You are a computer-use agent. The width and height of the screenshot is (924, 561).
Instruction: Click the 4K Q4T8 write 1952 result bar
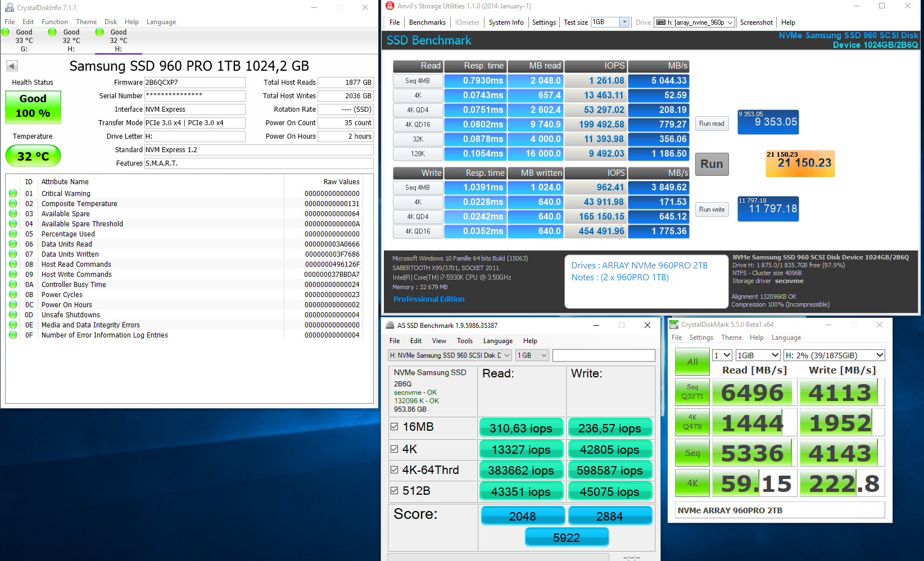tap(842, 422)
